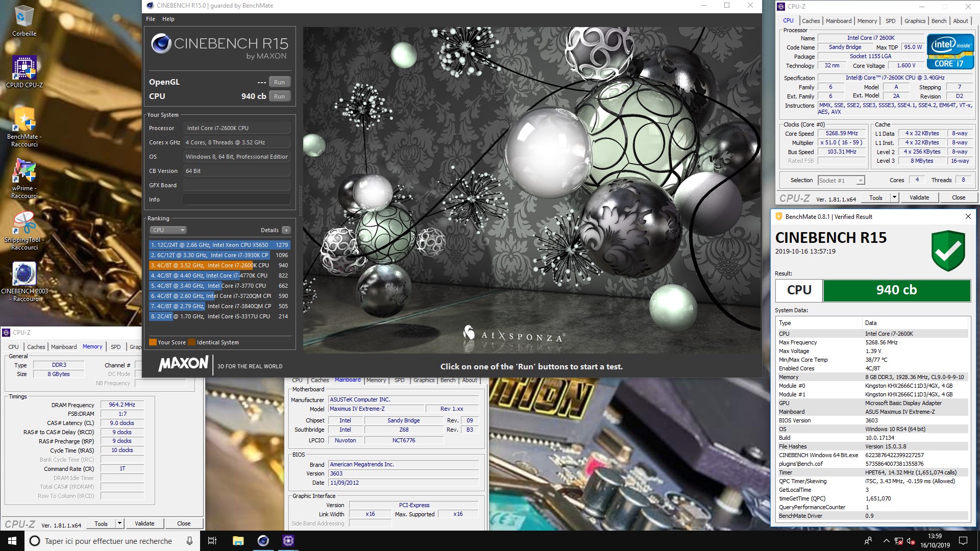
Task: Open CPUID CPU-Z desktop shortcut
Action: tap(24, 72)
